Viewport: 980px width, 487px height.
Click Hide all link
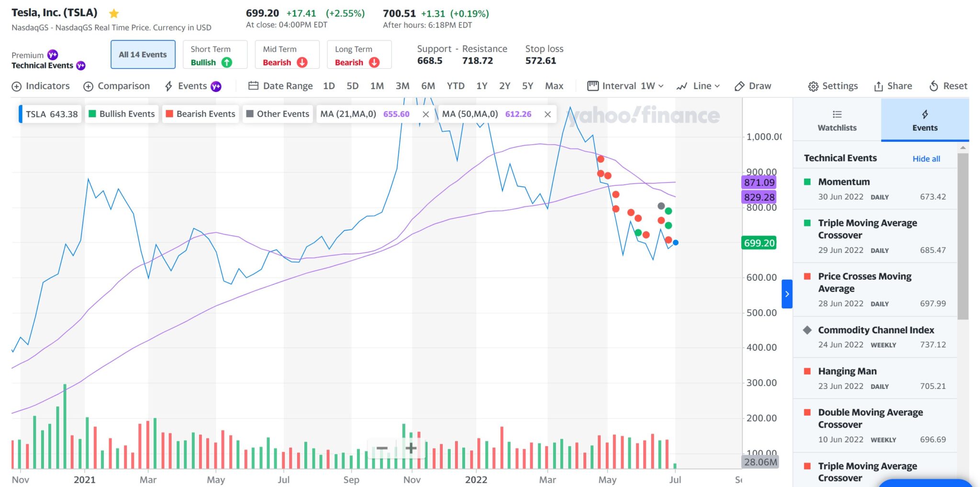pyautogui.click(x=926, y=159)
